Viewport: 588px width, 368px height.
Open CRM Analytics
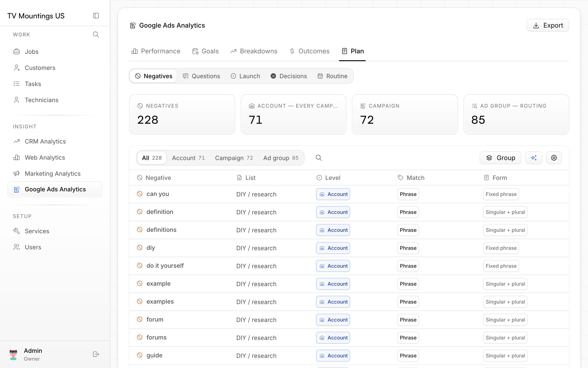55,141
